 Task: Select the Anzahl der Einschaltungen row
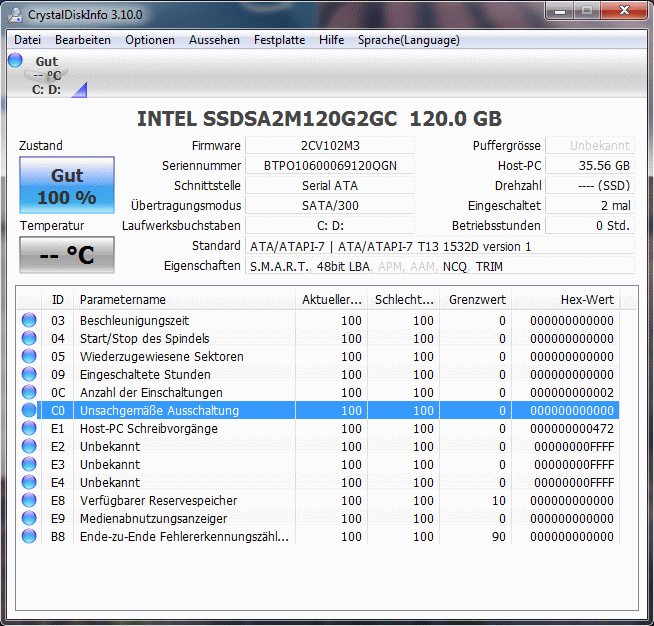[318, 392]
